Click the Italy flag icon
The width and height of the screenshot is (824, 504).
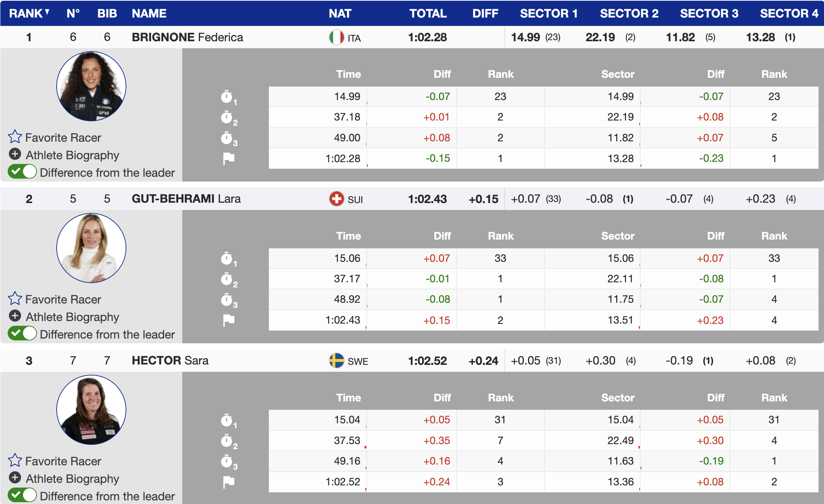tap(336, 37)
